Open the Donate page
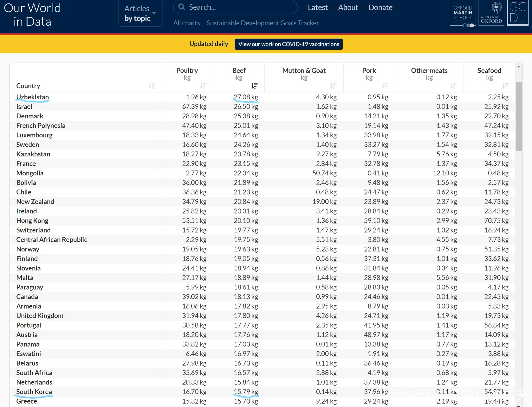The image size is (532, 407). pos(380,7)
